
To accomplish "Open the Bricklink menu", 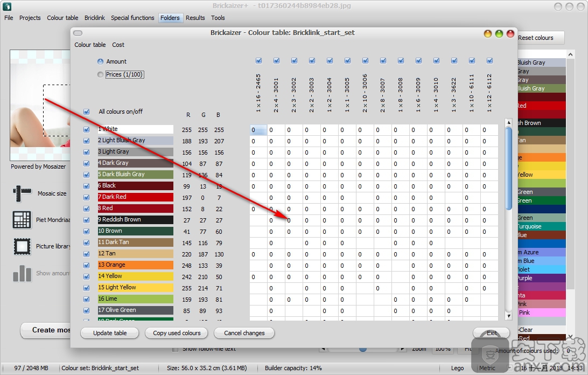I will (95, 18).
